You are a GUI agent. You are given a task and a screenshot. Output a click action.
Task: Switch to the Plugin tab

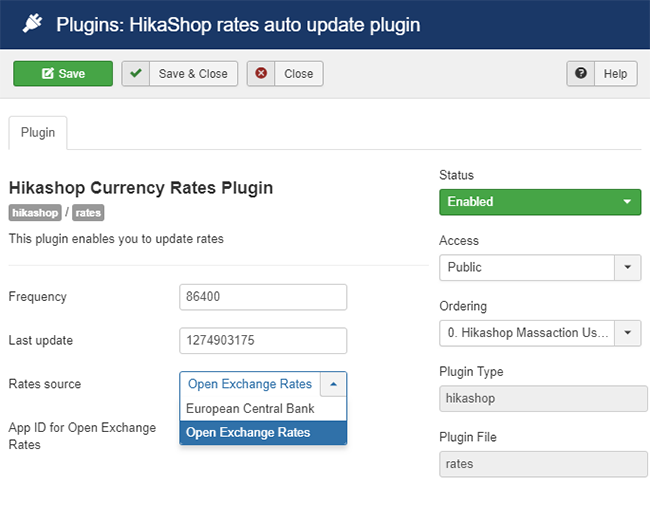click(38, 133)
